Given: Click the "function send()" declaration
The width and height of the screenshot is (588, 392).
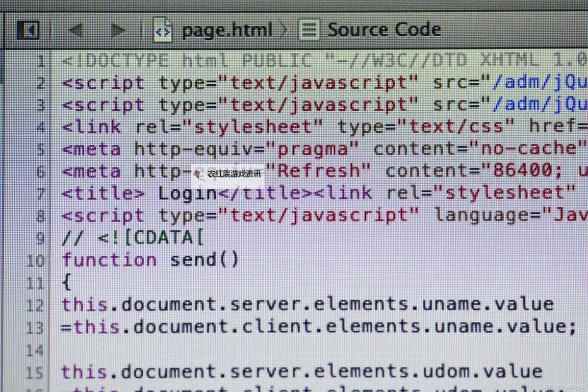Looking at the screenshot, I should coord(150,260).
